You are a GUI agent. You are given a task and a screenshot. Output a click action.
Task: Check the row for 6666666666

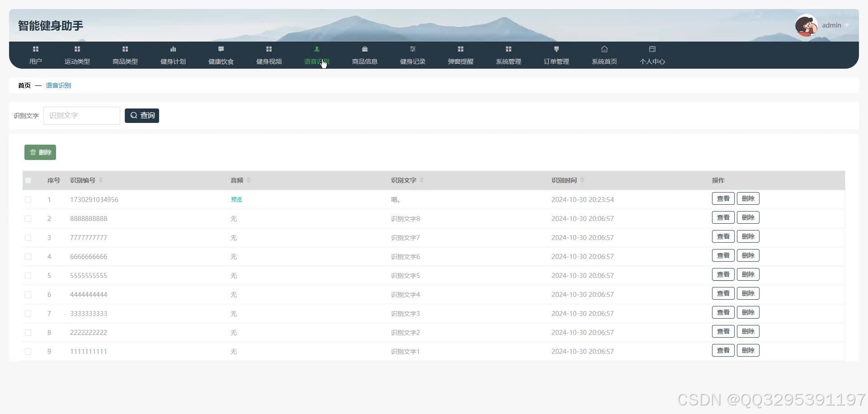pyautogui.click(x=28, y=257)
